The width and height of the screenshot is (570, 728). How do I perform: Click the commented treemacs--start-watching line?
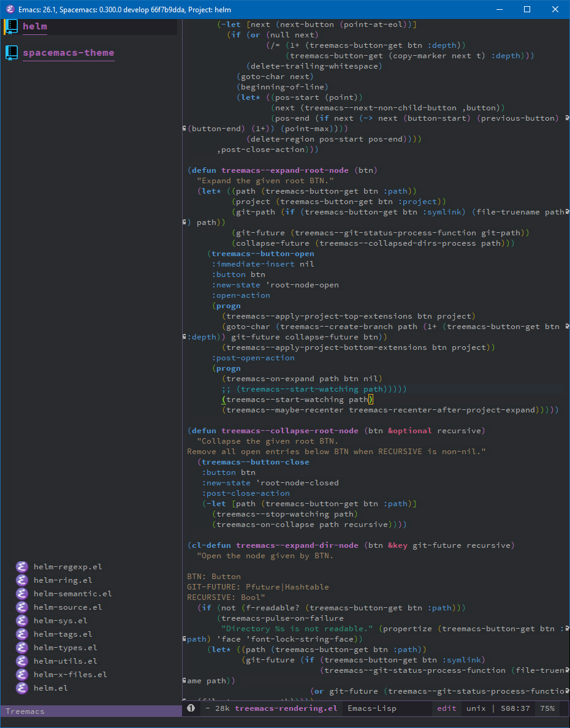pos(314,389)
